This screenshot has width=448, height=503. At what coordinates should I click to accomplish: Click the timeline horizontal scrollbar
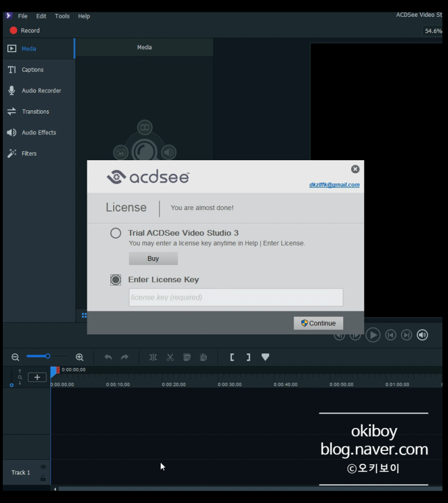250,489
